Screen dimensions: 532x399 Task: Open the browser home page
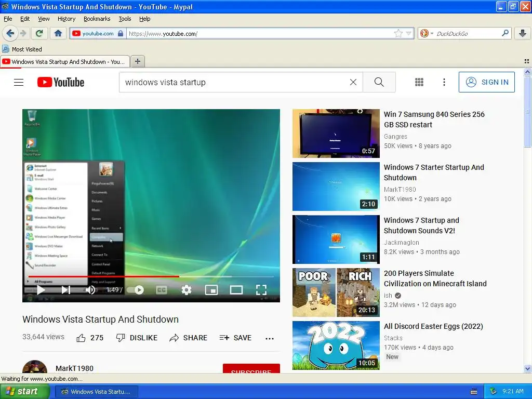(58, 33)
